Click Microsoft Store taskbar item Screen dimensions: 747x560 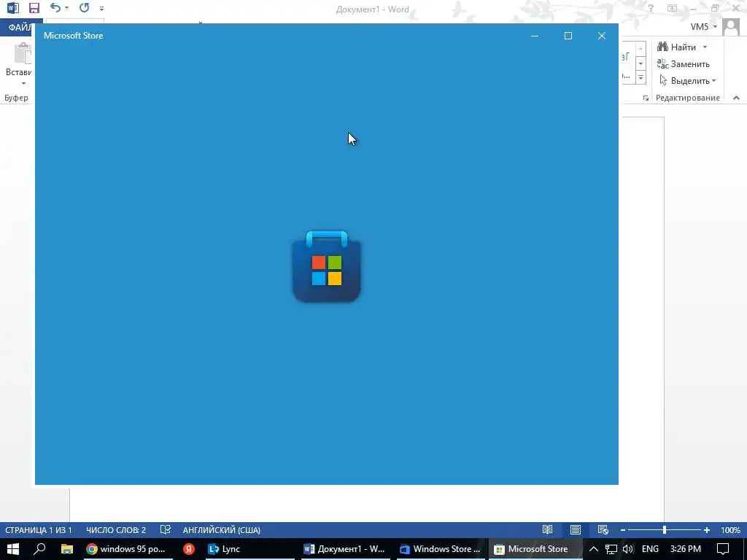click(535, 549)
